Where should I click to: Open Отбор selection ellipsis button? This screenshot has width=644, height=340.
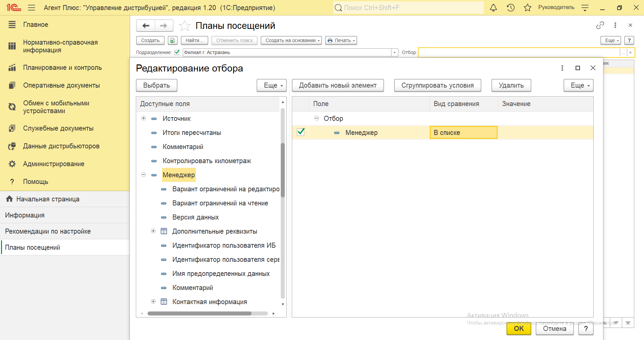pos(623,52)
